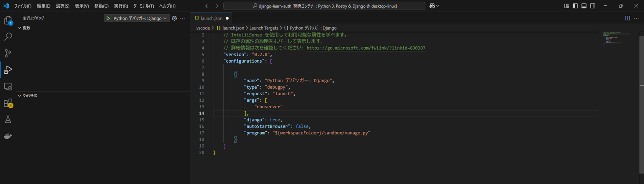
Task: Open the 選択(S) menu
Action: coord(62,6)
